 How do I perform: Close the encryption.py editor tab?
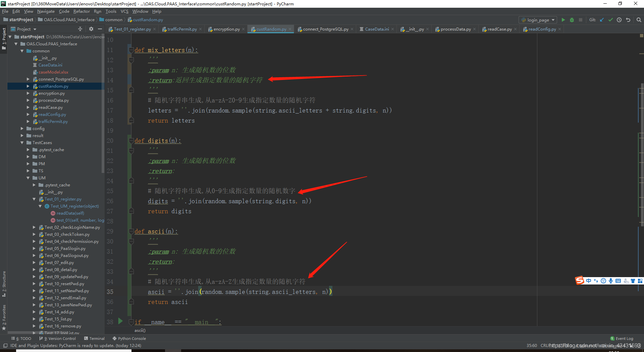point(243,29)
